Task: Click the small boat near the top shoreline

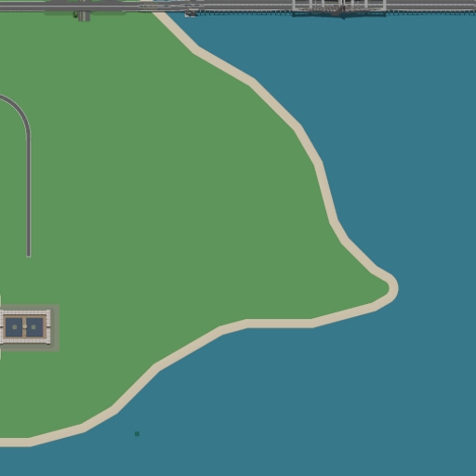Action: [191, 13]
